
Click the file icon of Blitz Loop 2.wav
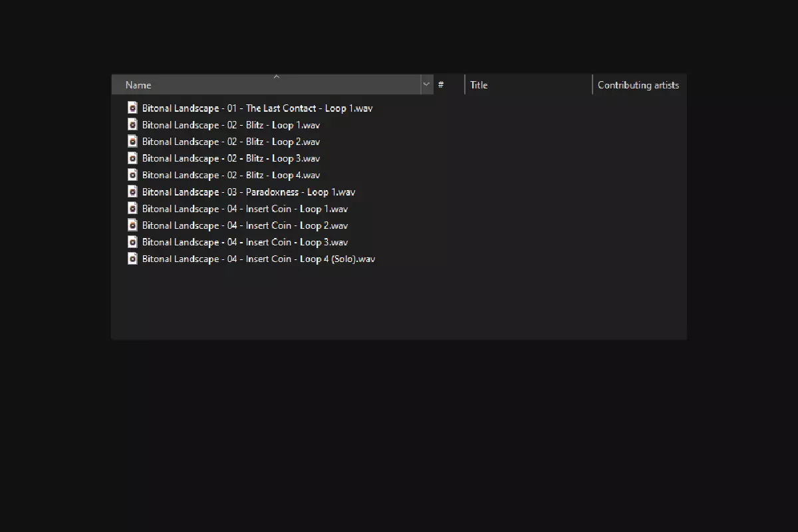tap(132, 141)
